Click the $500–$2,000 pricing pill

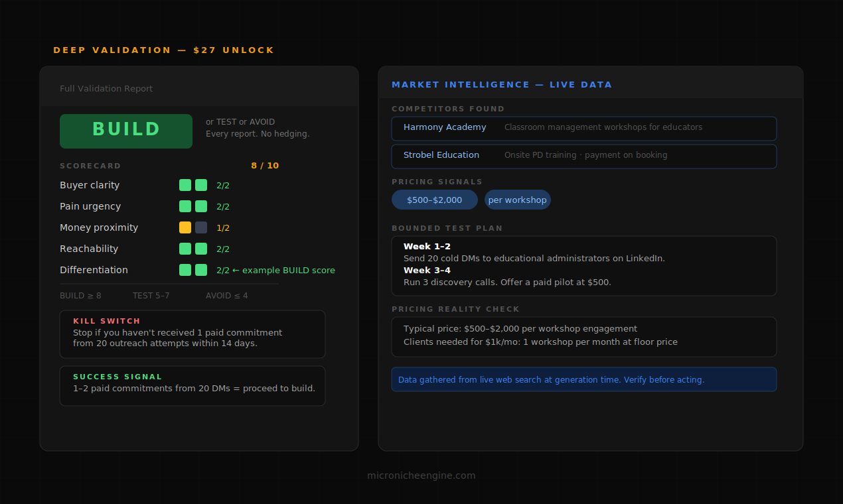click(x=435, y=200)
